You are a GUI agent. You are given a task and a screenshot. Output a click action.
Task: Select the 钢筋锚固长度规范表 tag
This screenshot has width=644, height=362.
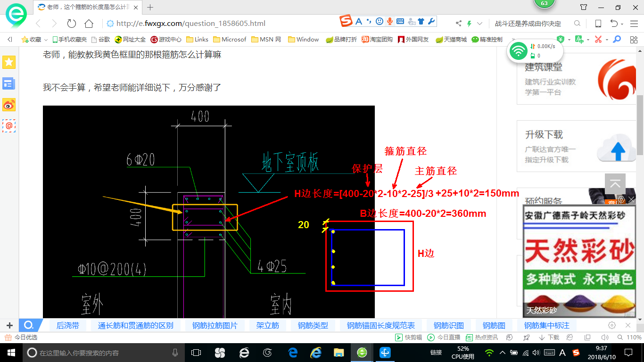[x=381, y=325]
